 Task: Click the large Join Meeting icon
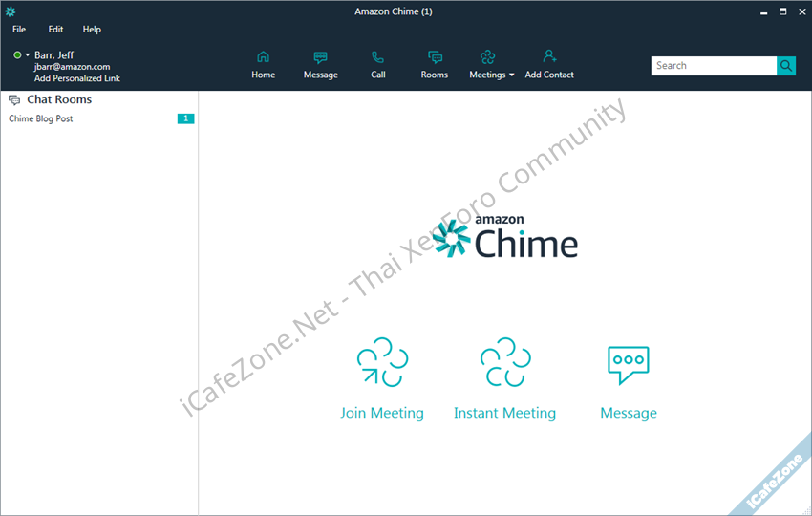[x=382, y=362]
